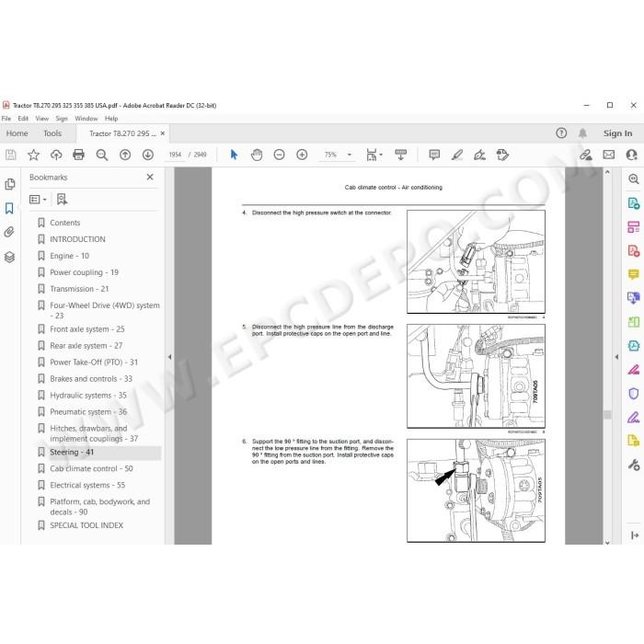The width and height of the screenshot is (644, 644).
Task: Open More Tools wrench icon
Action: pos(633,465)
